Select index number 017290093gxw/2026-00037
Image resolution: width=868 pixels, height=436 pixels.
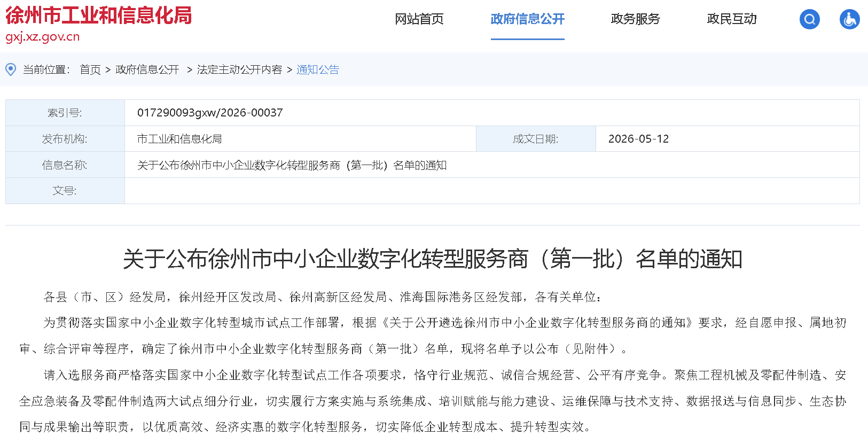[210, 113]
